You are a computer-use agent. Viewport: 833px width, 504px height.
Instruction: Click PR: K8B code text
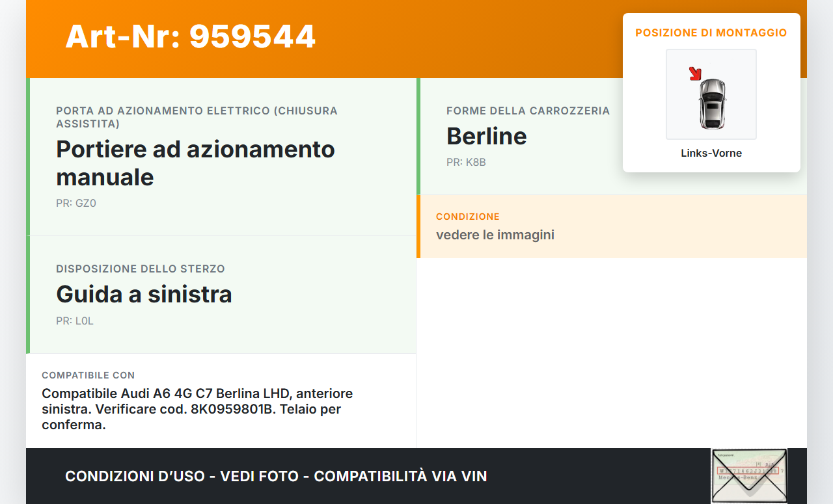click(466, 163)
